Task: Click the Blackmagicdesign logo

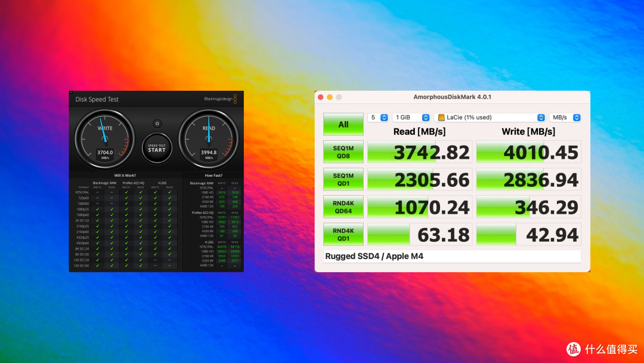Action: [221, 99]
